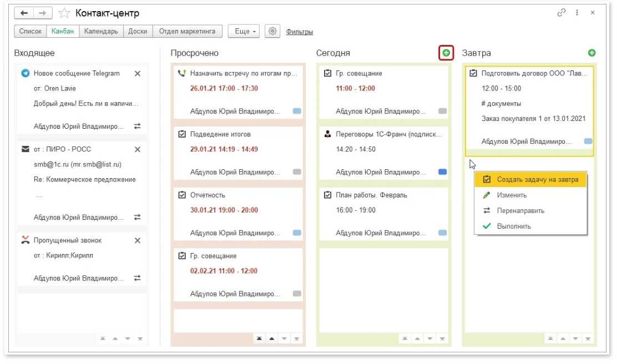The image size is (617, 364).
Task: Open the Фильтры link
Action: pos(300,32)
